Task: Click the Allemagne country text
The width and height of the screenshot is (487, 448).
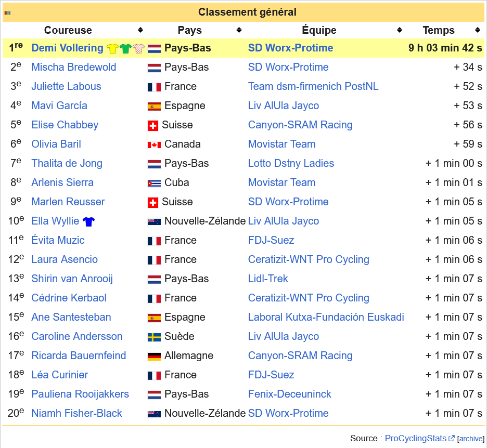Action: (x=189, y=355)
